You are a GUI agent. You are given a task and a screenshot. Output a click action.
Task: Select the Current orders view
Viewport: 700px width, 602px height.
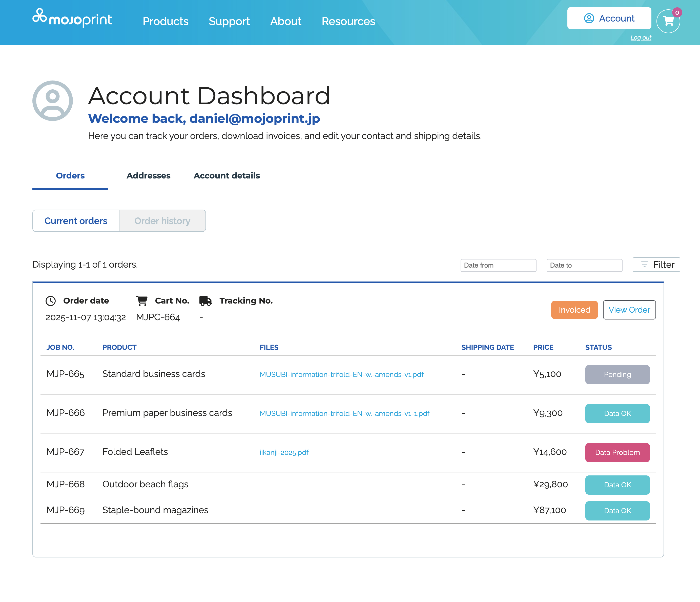(75, 221)
